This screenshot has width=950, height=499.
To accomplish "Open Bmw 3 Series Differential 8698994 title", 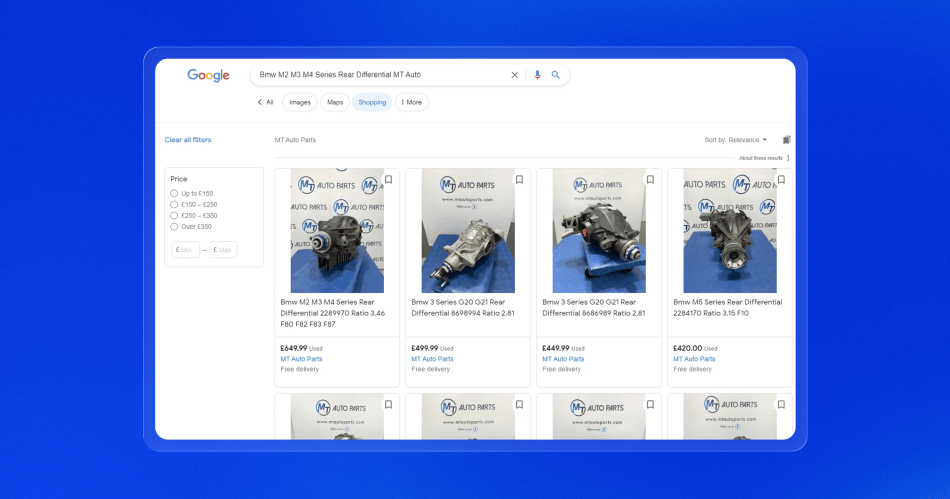I will point(463,308).
